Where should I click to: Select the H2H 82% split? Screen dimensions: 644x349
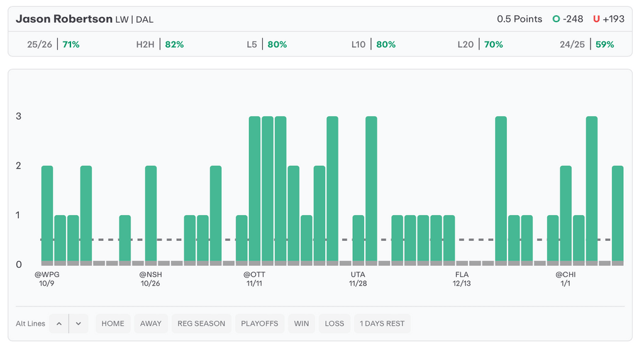pyautogui.click(x=160, y=45)
